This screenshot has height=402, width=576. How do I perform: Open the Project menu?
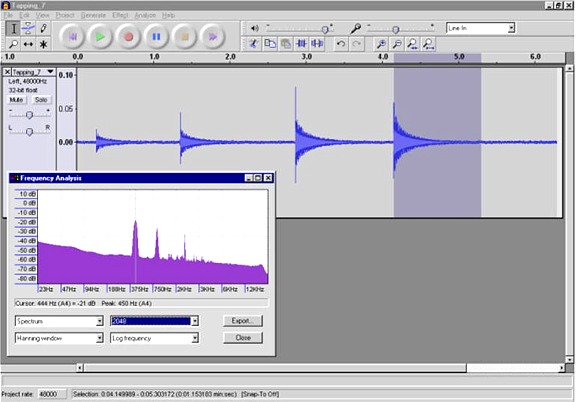tap(65, 15)
